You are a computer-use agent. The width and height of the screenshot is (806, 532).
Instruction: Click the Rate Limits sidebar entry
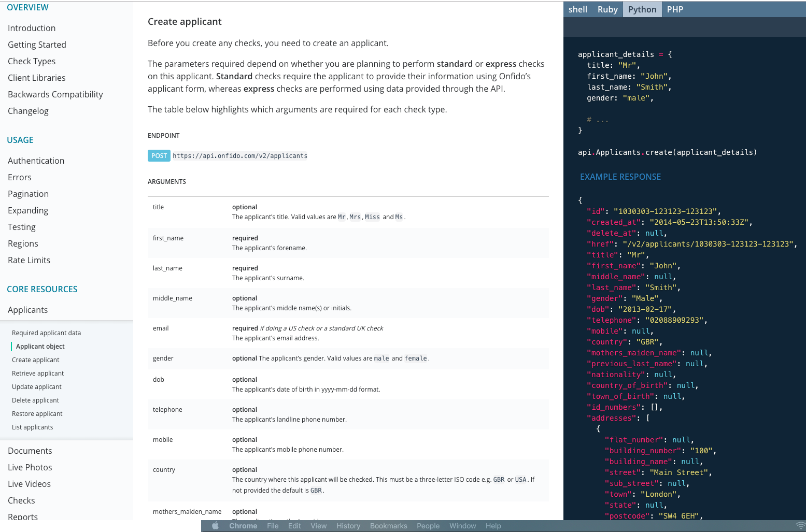pyautogui.click(x=29, y=260)
